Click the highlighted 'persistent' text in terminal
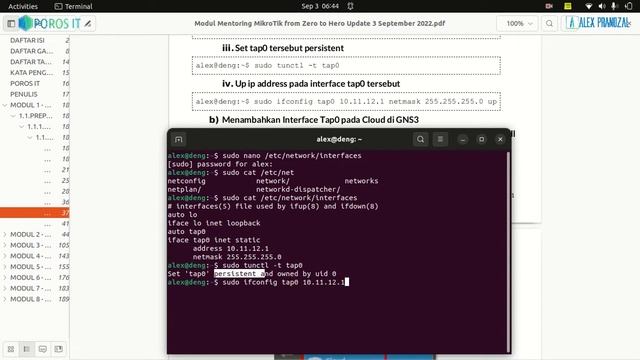Image resolution: width=640 pixels, height=360 pixels. pos(239,274)
